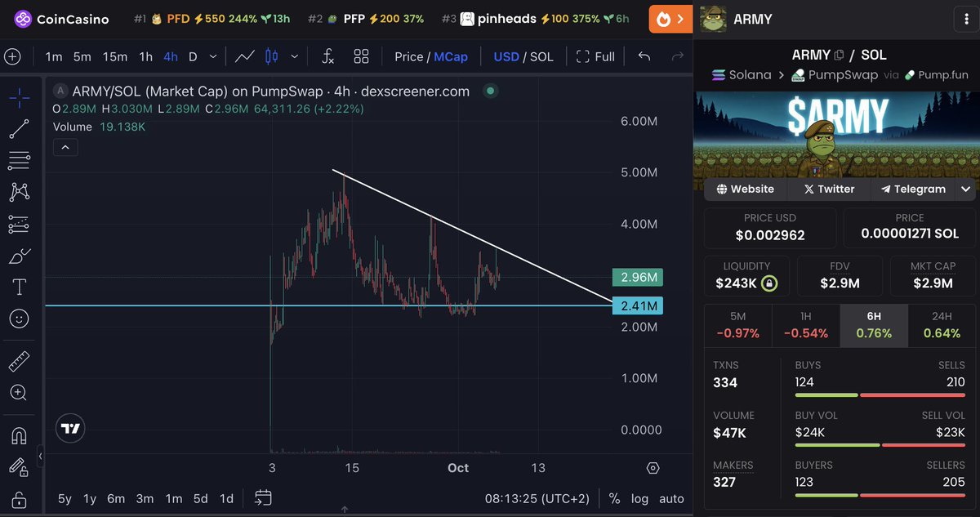Open the ARMY Twitter link
The height and width of the screenshot is (517, 980).
click(828, 189)
